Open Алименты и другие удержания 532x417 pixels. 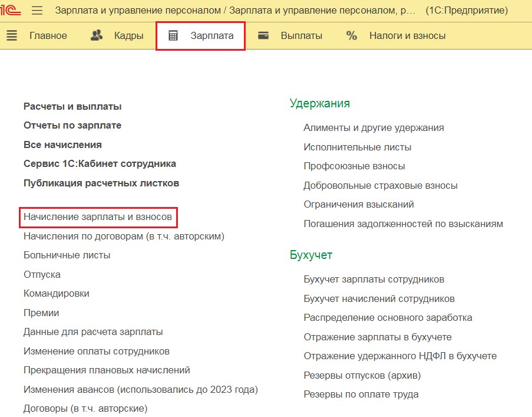click(x=374, y=127)
